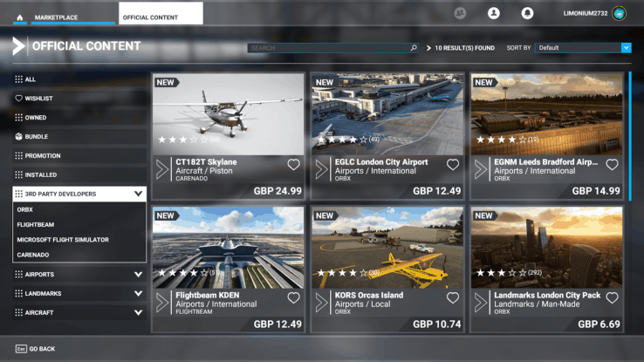This screenshot has height=362, width=644.
Task: Add KORS Orcas Island to wishlist
Action: point(453,298)
